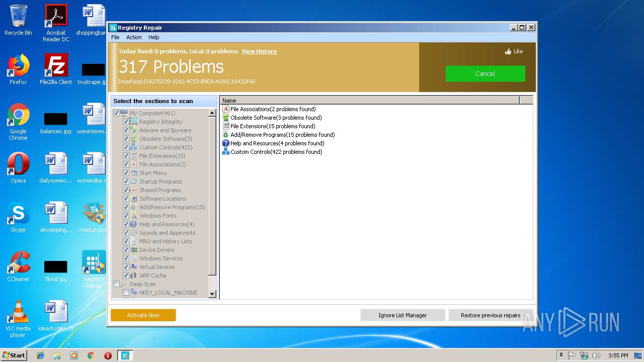Open the File menu
Viewport: 644px width, 362px height.
(x=115, y=37)
